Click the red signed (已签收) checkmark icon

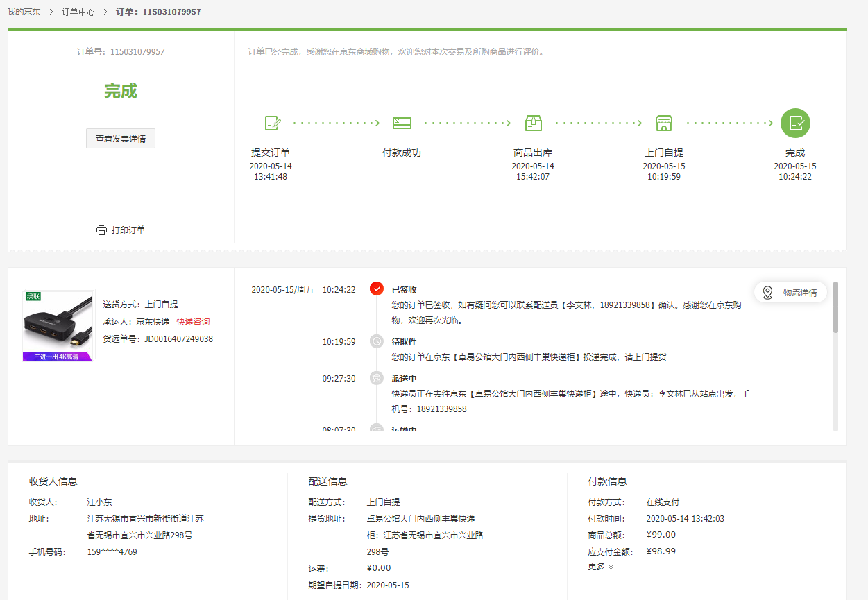pos(377,289)
